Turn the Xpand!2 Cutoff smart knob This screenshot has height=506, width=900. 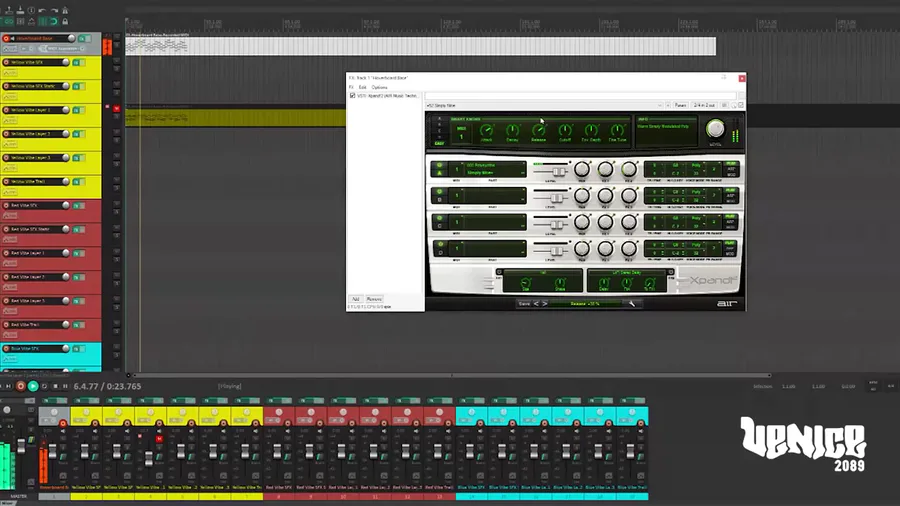tap(565, 131)
